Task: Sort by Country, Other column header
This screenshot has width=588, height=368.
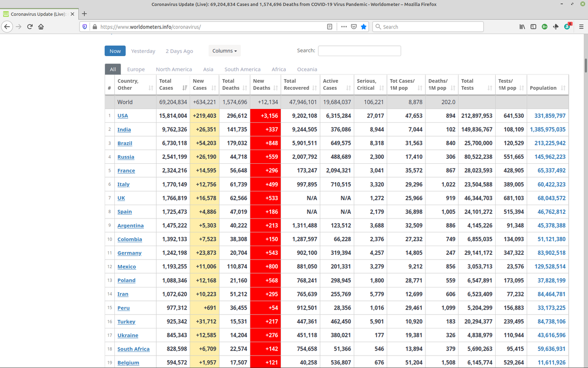Action: pyautogui.click(x=136, y=84)
